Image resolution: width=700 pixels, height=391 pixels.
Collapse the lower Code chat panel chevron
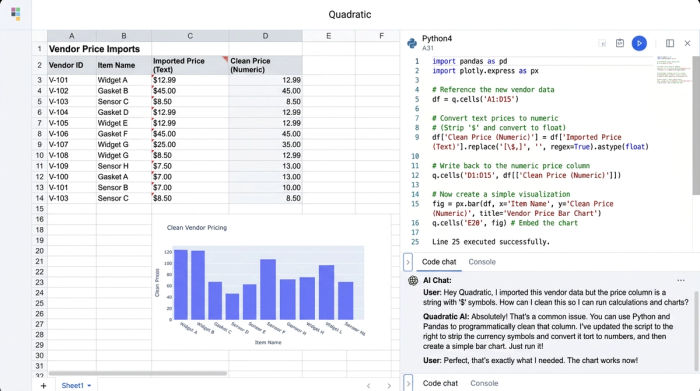click(x=408, y=383)
